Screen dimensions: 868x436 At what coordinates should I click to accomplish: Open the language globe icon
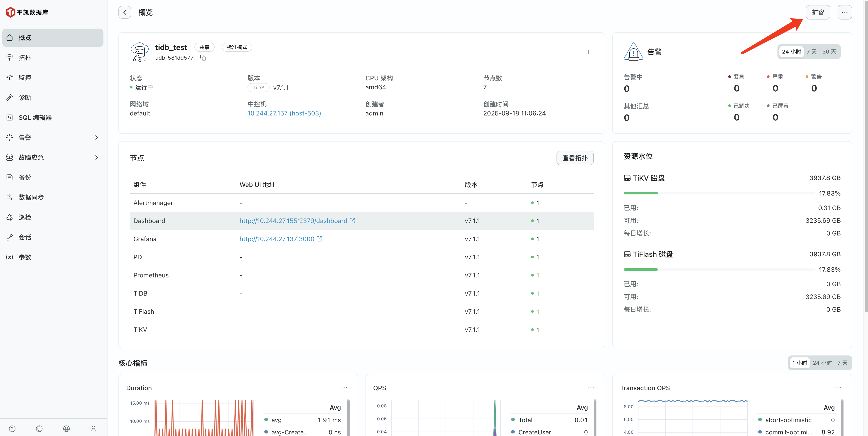click(x=66, y=429)
